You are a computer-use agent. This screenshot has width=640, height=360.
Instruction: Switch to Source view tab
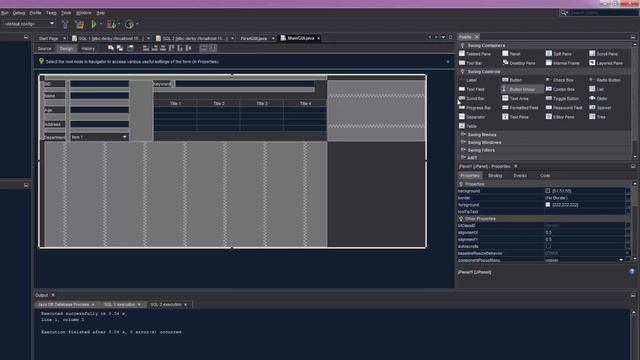coord(44,49)
